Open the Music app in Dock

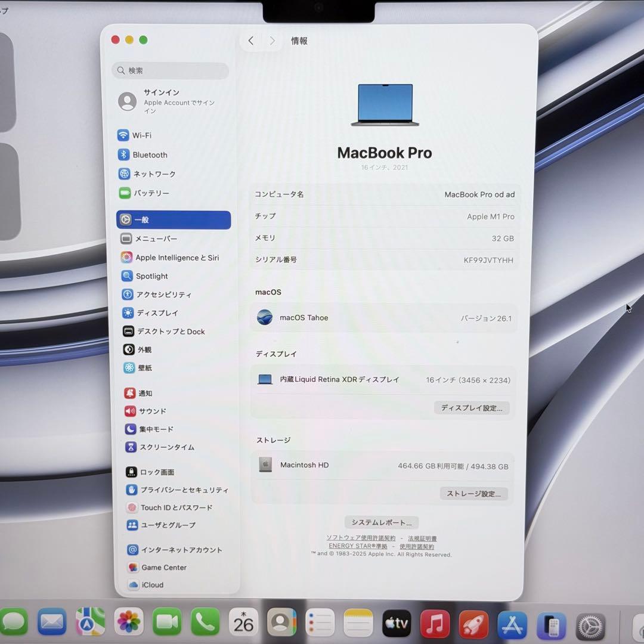coord(435,624)
